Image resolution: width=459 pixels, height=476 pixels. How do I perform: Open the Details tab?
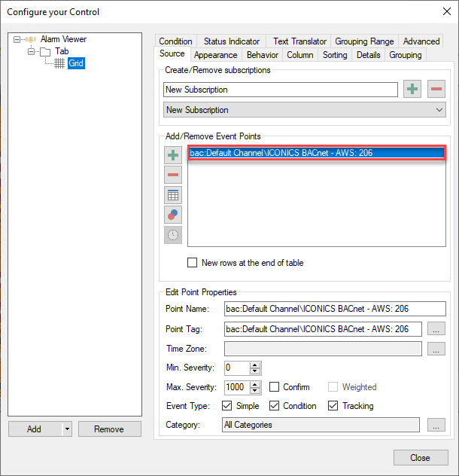(368, 55)
